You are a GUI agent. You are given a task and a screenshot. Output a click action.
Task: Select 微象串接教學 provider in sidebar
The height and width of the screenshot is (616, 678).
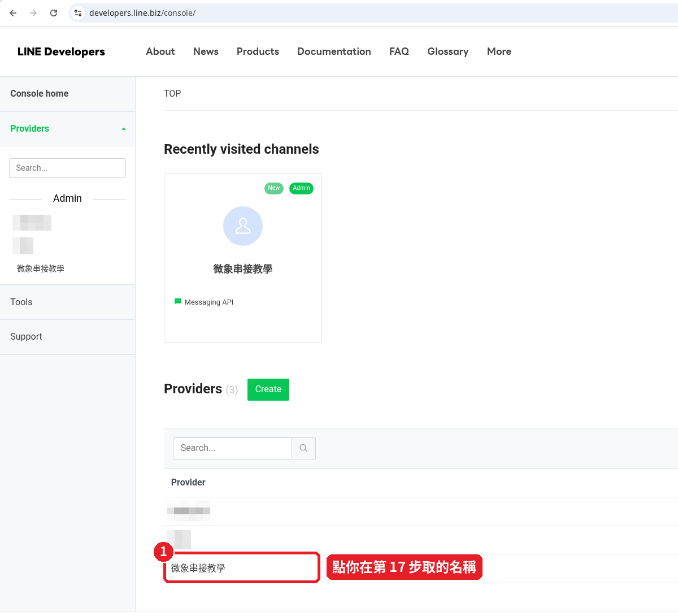(41, 268)
